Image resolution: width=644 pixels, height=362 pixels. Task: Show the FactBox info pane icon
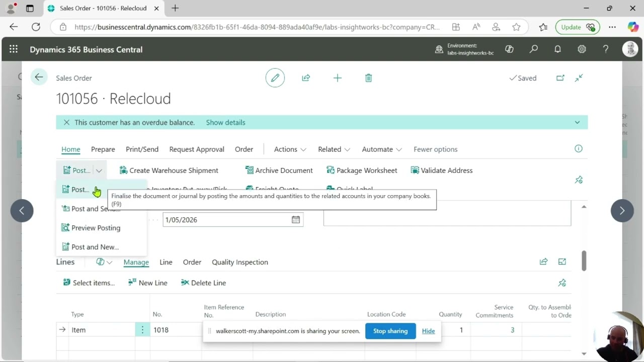[579, 149]
